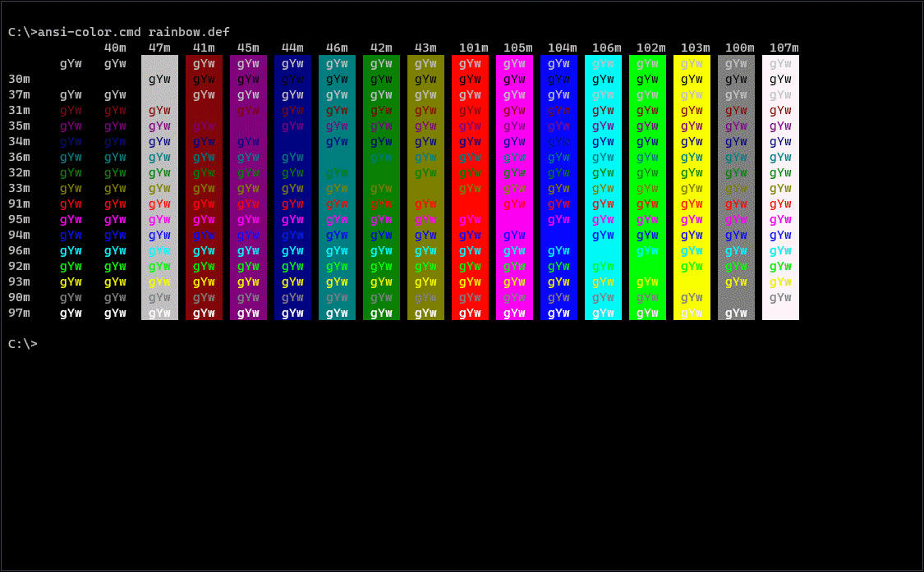The height and width of the screenshot is (572, 924).
Task: Click the 97m row label
Action: click(x=20, y=313)
